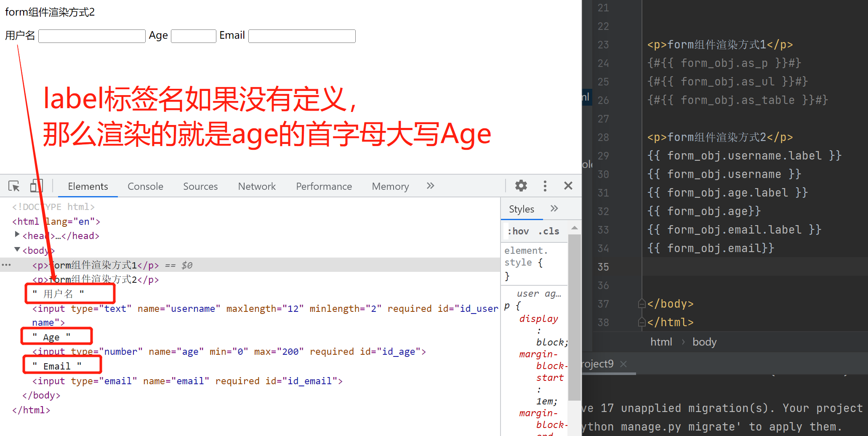Open the Network tab
This screenshot has height=436, width=868.
(257, 186)
